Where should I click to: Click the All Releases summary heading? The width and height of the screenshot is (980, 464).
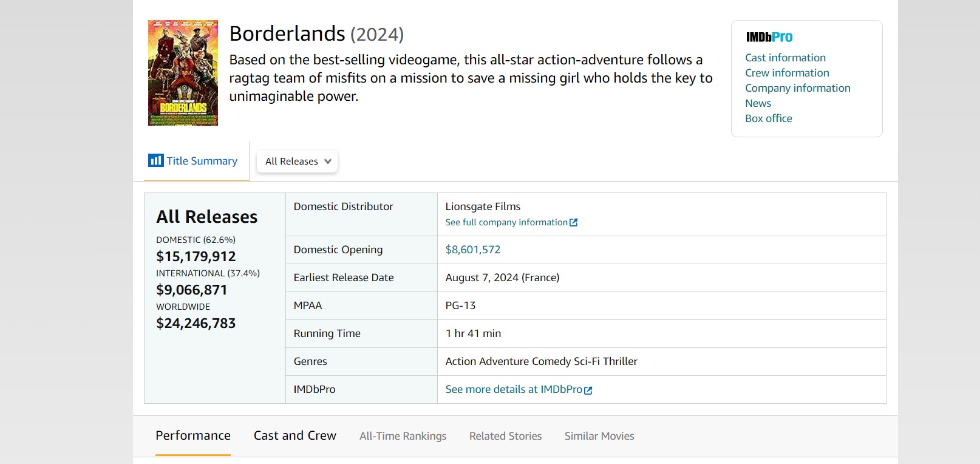pyautogui.click(x=207, y=217)
